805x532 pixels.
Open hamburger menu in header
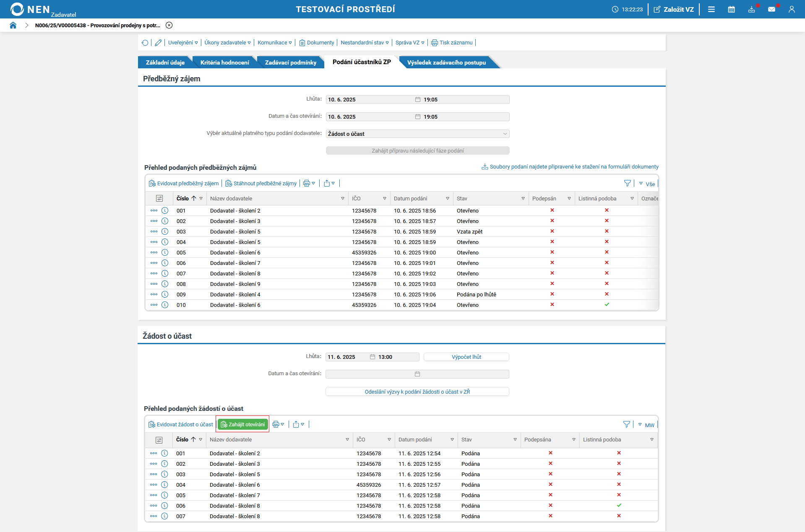click(711, 9)
